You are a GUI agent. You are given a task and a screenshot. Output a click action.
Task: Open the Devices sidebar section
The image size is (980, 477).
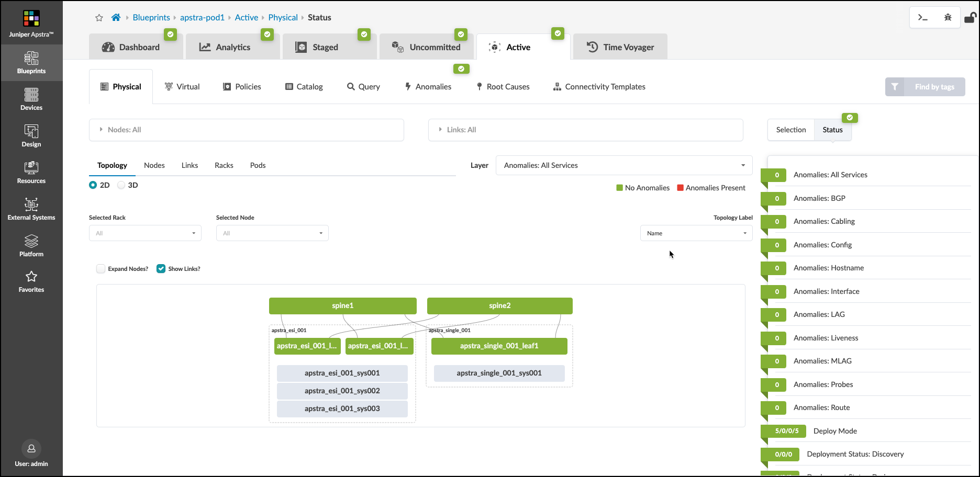coord(31,99)
